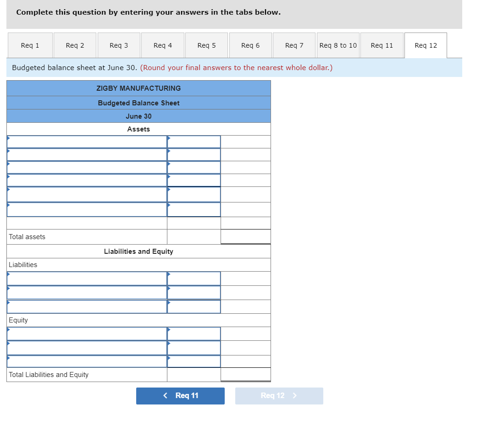The height and width of the screenshot is (448, 487).
Task: Click the second equity amount field
Action: coord(194,348)
